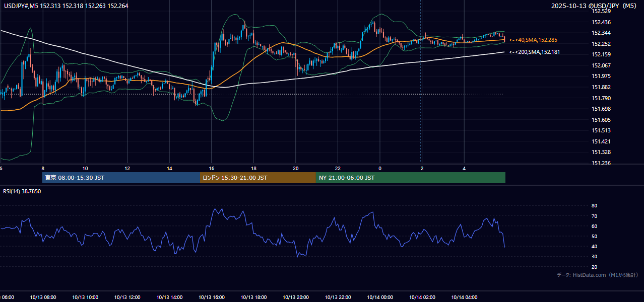Click the 151.328 price axis label

pyautogui.click(x=601, y=152)
